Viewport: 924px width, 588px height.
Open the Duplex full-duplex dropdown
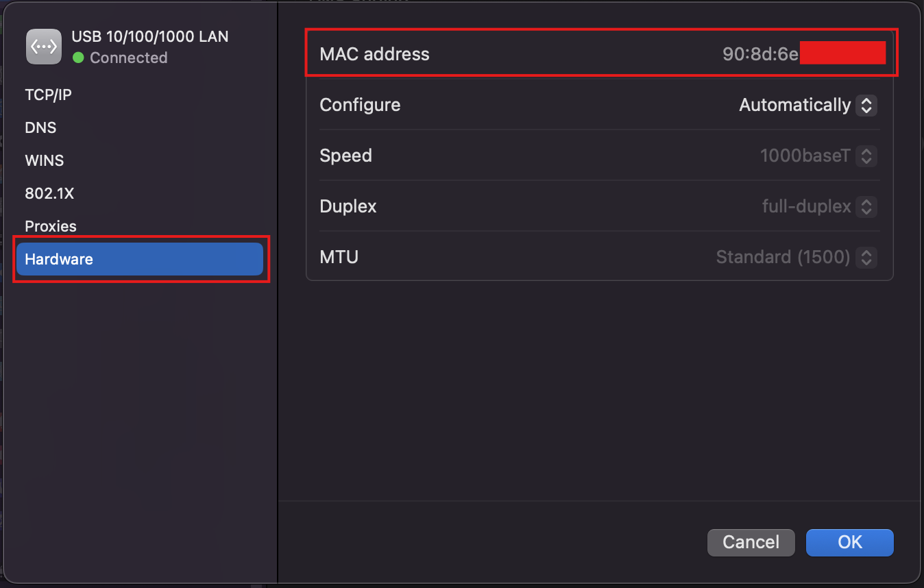tap(819, 206)
